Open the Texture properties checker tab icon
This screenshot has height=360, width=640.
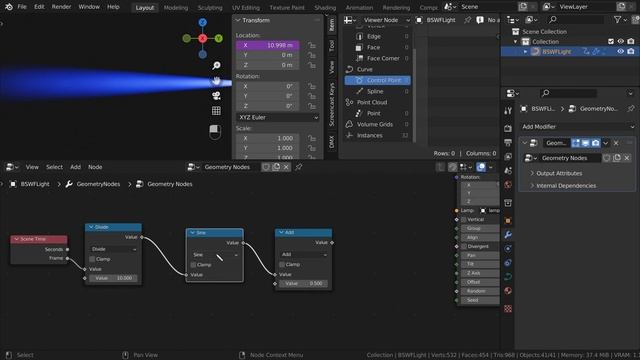tap(508, 309)
